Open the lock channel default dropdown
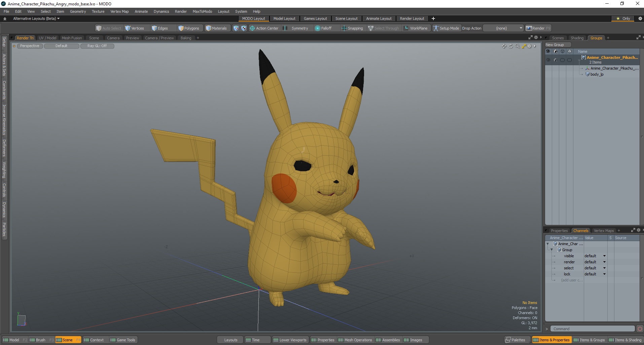 595,274
